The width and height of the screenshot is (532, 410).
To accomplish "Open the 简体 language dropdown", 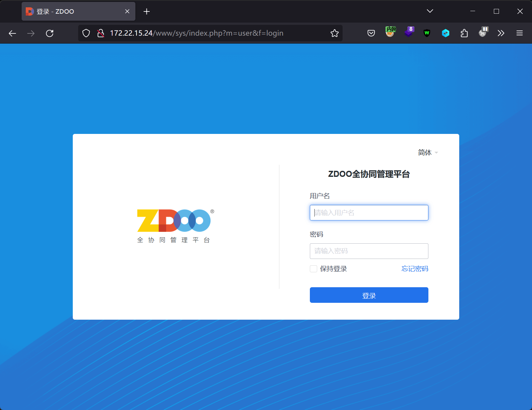I will click(x=428, y=153).
